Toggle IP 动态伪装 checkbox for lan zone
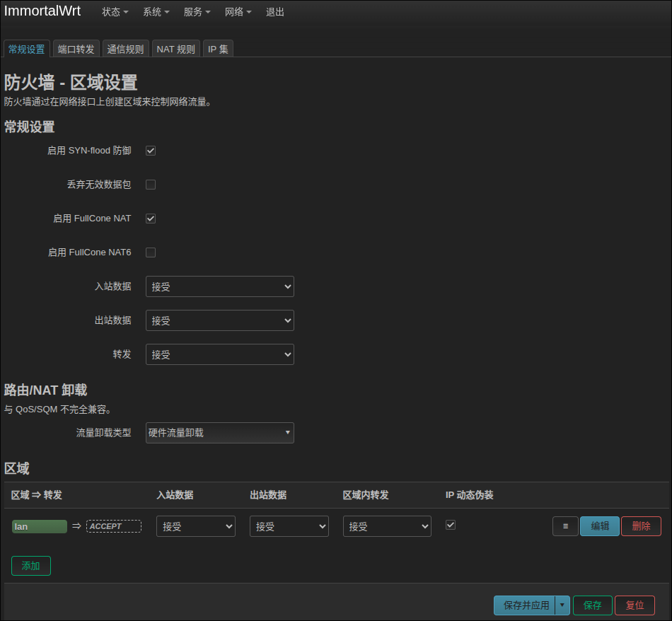 click(451, 525)
